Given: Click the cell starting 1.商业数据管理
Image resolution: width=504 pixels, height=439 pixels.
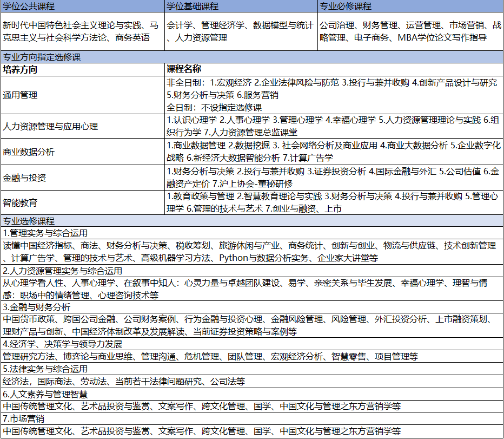Looking at the screenshot, I should (334, 152).
